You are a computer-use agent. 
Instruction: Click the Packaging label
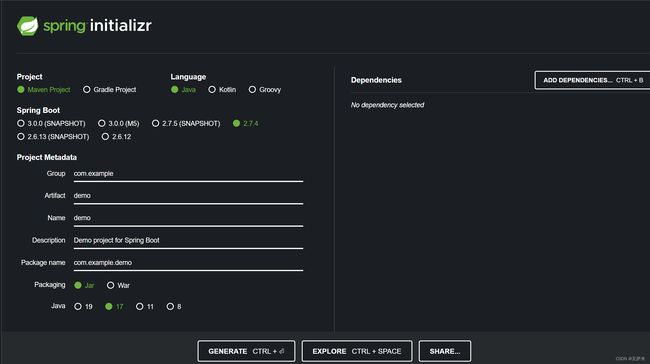tap(50, 285)
